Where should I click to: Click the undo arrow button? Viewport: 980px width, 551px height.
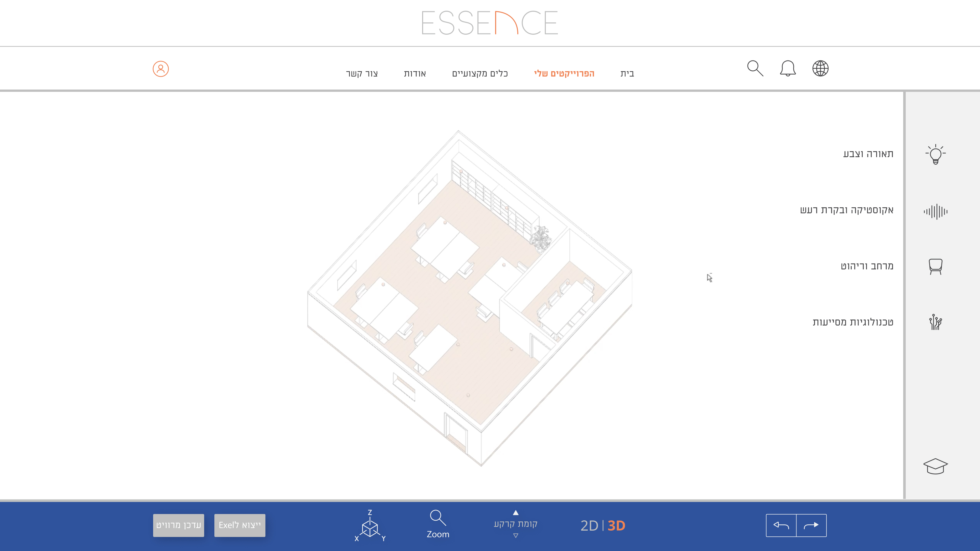coord(781,525)
